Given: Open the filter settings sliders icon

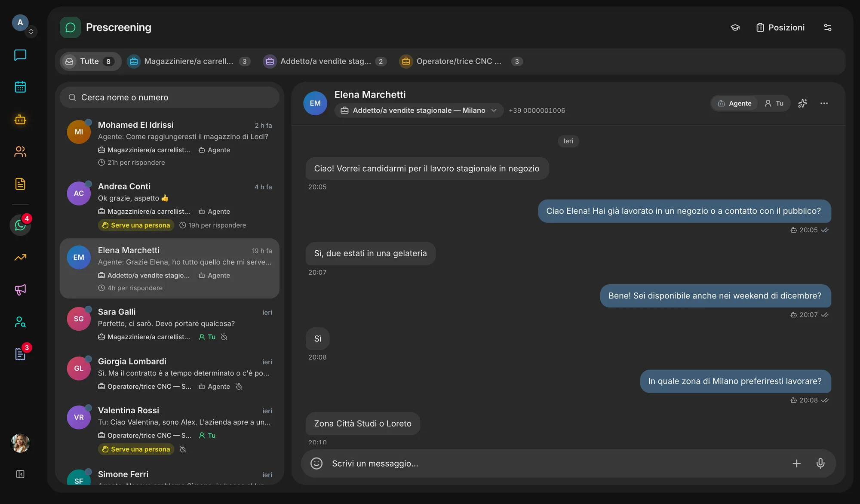Looking at the screenshot, I should coord(827,28).
